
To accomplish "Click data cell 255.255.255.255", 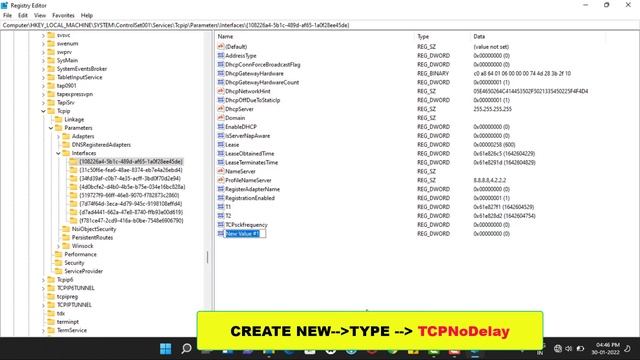I will pos(492,109).
